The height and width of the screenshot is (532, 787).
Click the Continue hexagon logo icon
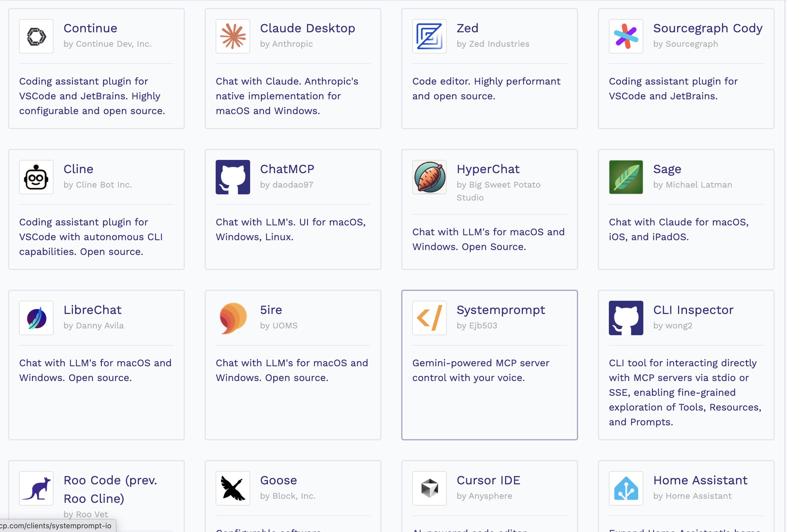[x=36, y=36]
